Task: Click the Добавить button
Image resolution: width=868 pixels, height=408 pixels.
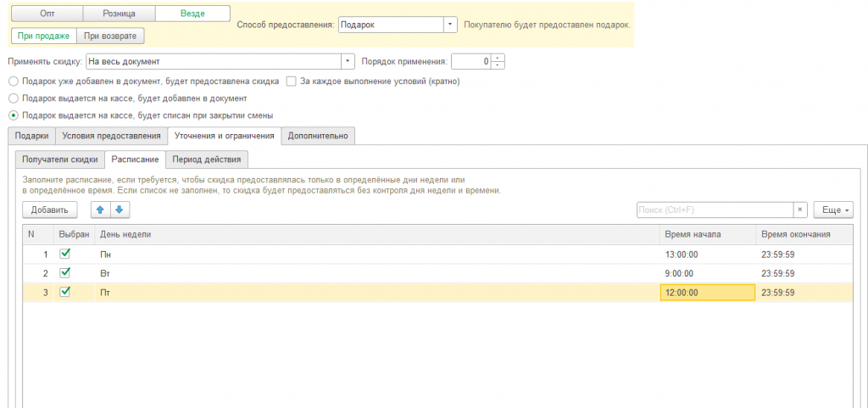Action: (49, 210)
